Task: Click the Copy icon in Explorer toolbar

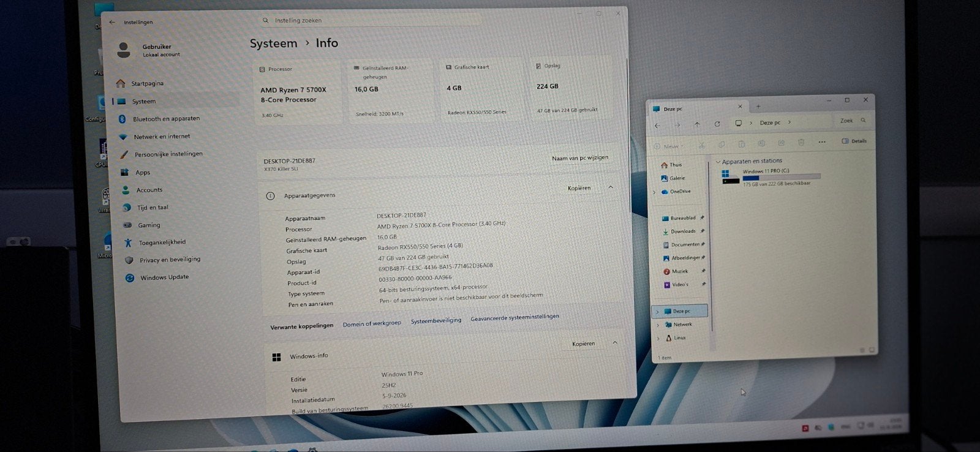Action: click(722, 145)
